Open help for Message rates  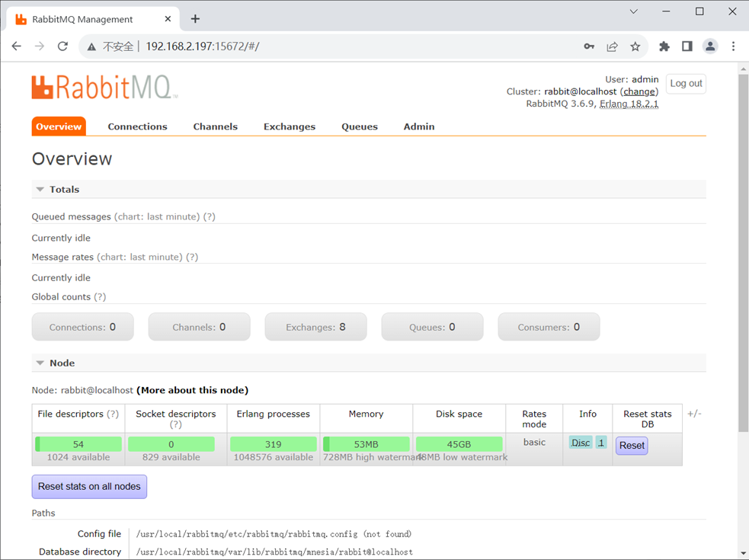(192, 257)
